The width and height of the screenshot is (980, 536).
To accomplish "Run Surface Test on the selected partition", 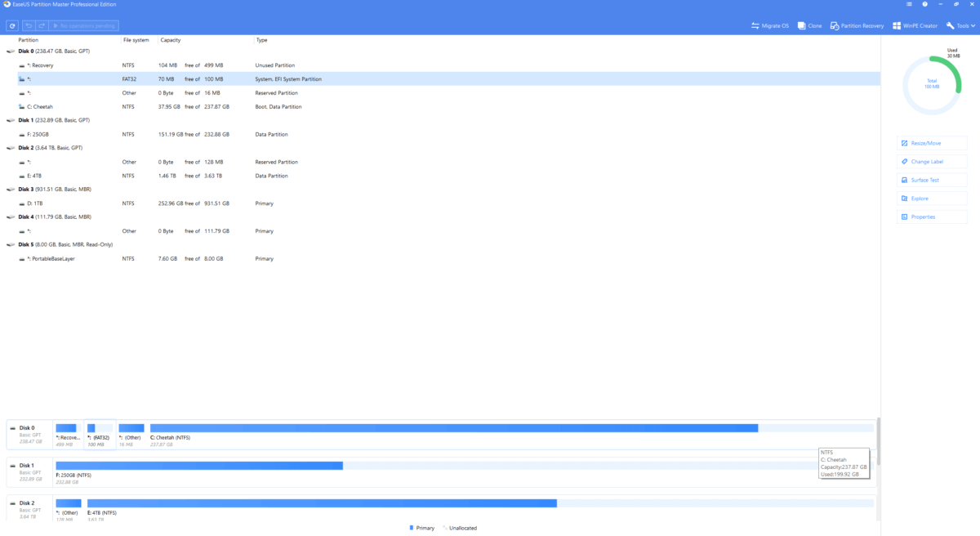I will 932,180.
